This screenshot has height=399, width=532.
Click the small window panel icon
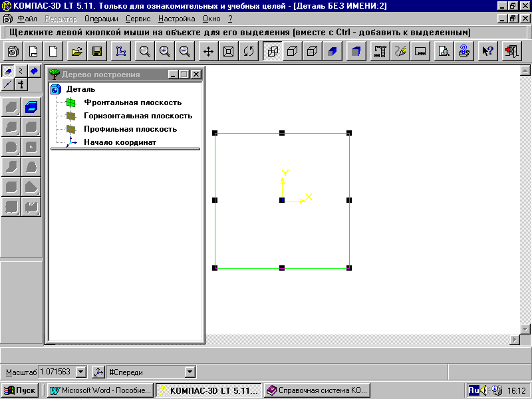point(420,51)
